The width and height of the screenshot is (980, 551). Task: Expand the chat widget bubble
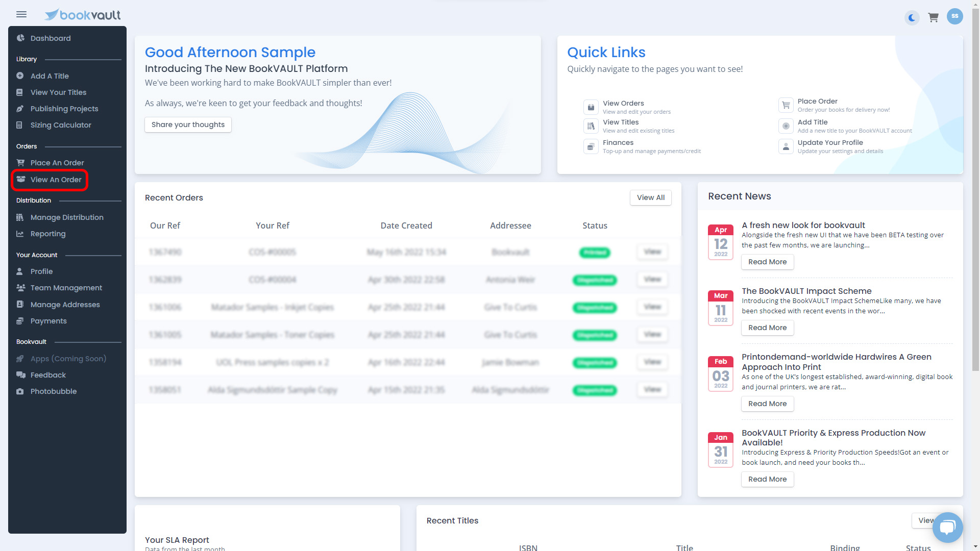948,528
